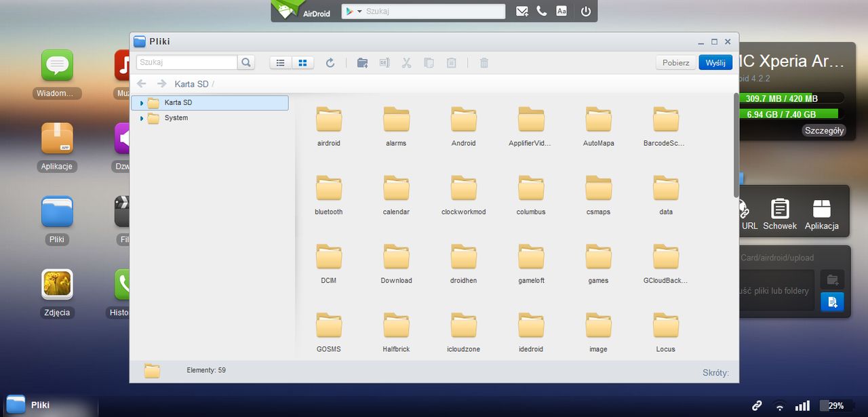868x417 pixels.
Task: Select the Download folder
Action: (396, 263)
